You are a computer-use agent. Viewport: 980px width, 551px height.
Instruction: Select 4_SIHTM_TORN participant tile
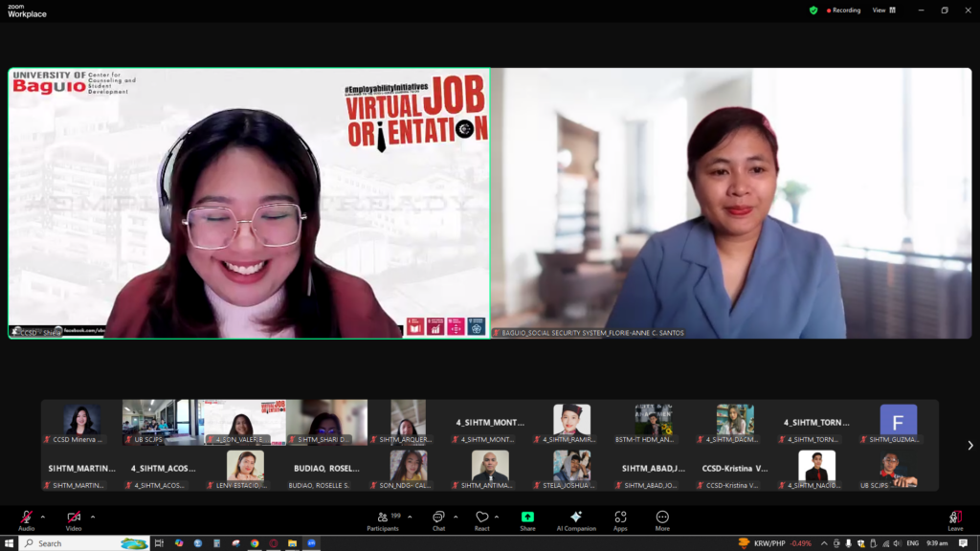point(817,423)
